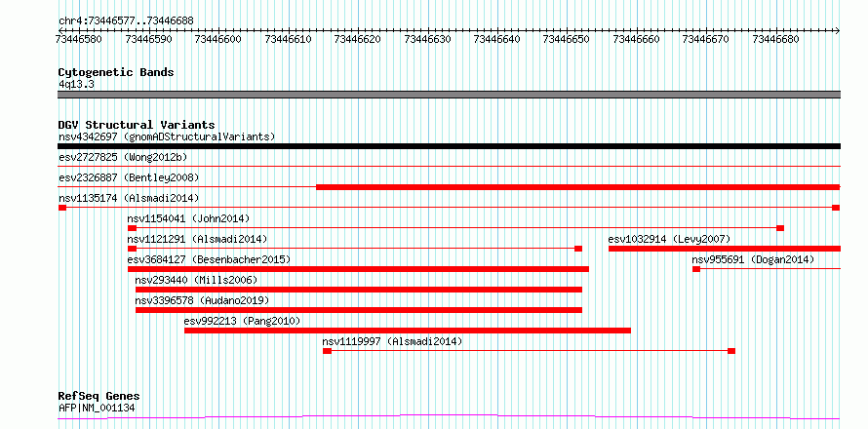
Task: Click ruler position 73446620
Action: pyautogui.click(x=358, y=39)
